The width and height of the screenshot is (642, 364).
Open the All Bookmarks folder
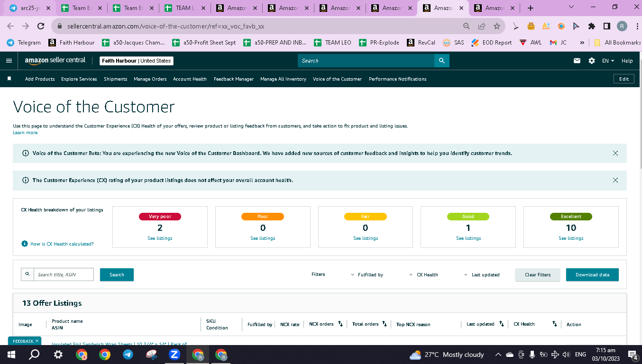(x=617, y=43)
